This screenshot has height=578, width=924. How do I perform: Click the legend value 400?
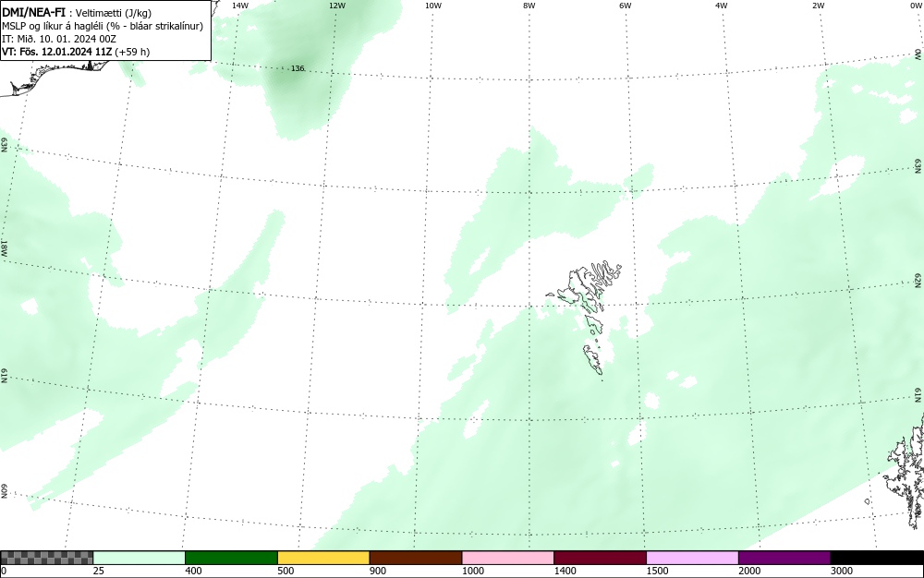point(193,571)
